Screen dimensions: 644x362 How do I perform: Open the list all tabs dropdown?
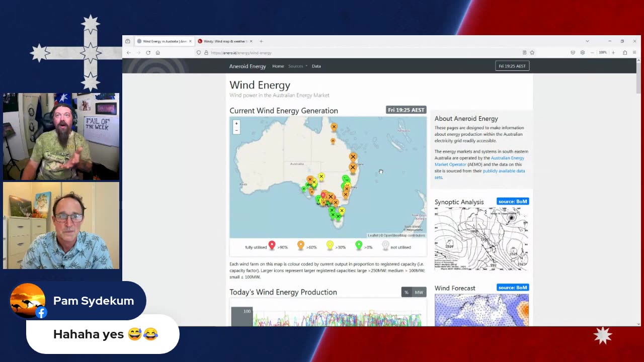(x=587, y=41)
